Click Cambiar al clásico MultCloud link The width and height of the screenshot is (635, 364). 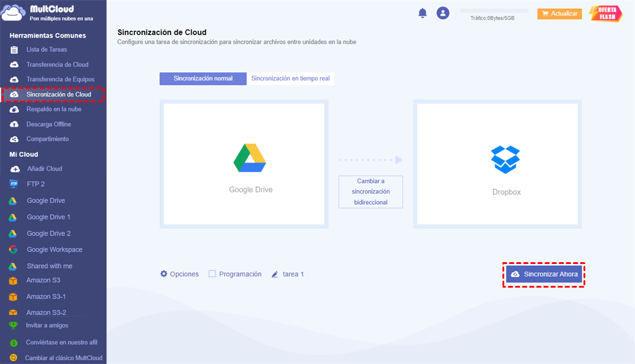click(x=63, y=358)
